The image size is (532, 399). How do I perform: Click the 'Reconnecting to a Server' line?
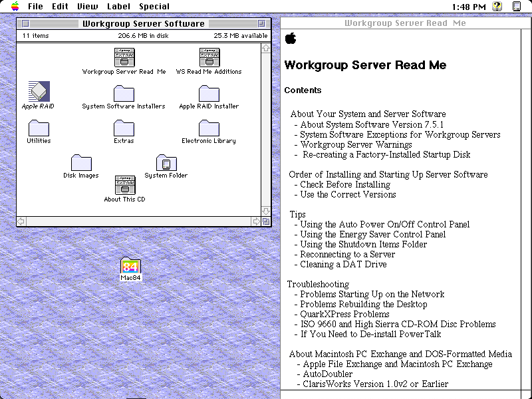(347, 254)
